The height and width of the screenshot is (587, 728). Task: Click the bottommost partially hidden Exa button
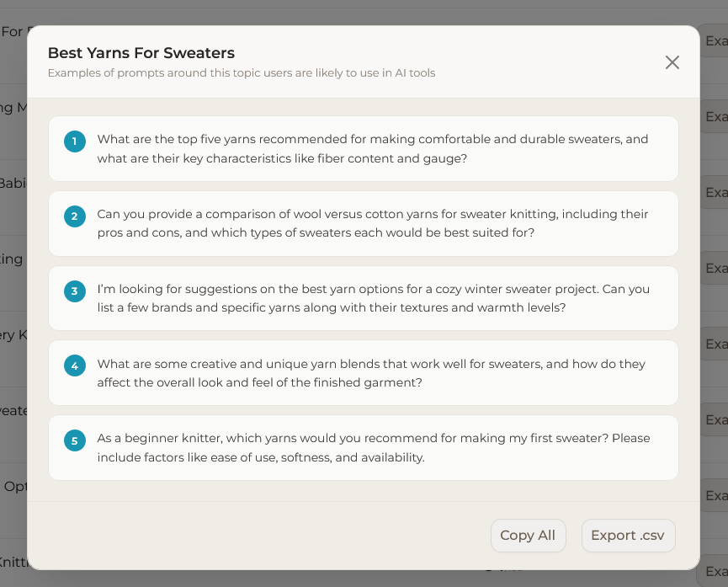[714, 571]
